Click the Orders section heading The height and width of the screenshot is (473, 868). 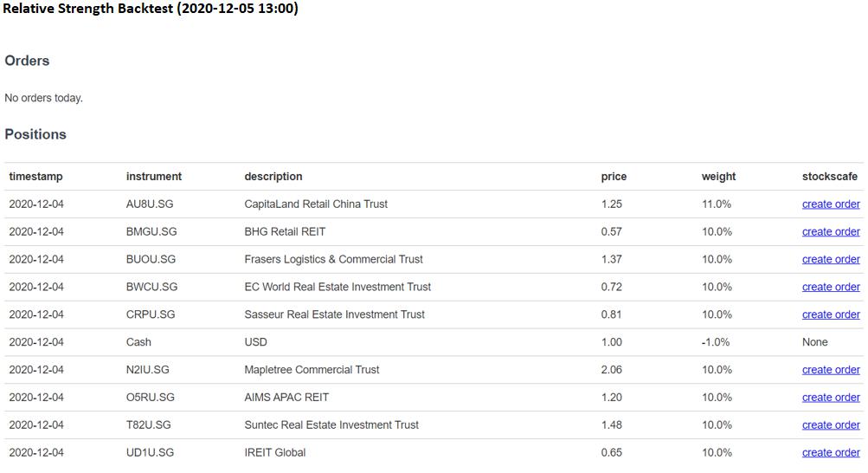pyautogui.click(x=27, y=61)
